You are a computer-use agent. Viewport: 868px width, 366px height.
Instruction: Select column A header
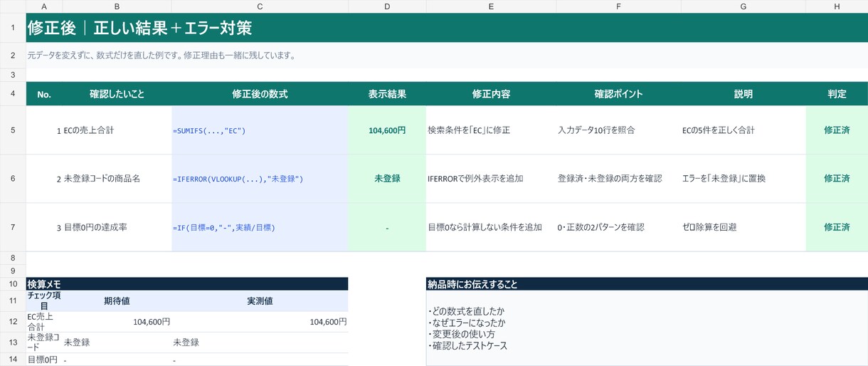(44, 6)
